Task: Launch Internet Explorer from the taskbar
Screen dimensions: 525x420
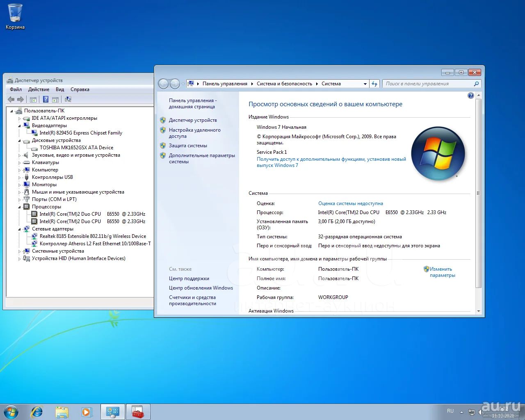Action: click(x=37, y=412)
